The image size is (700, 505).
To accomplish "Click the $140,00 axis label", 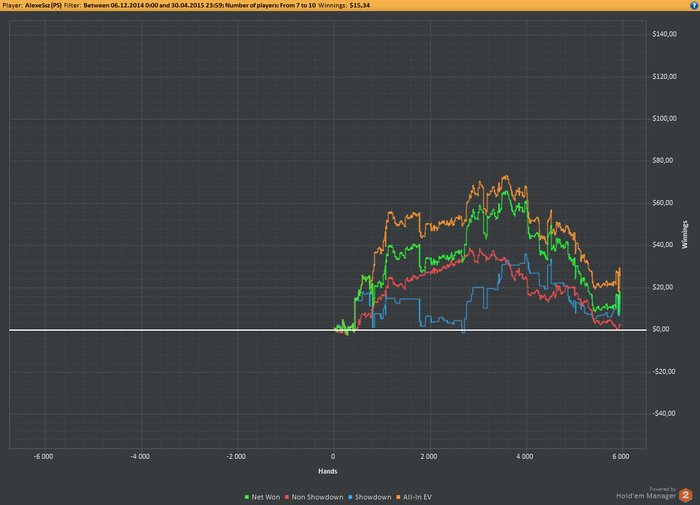I will [x=664, y=34].
